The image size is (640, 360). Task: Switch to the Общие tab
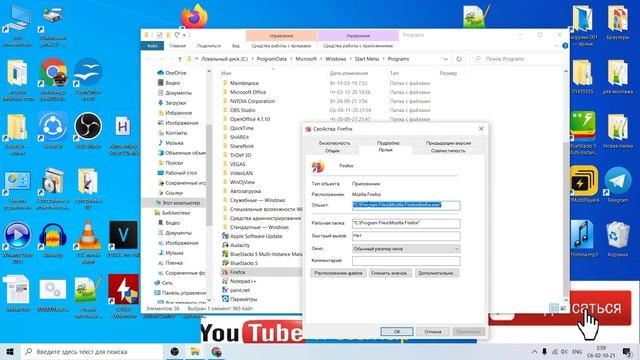(332, 151)
